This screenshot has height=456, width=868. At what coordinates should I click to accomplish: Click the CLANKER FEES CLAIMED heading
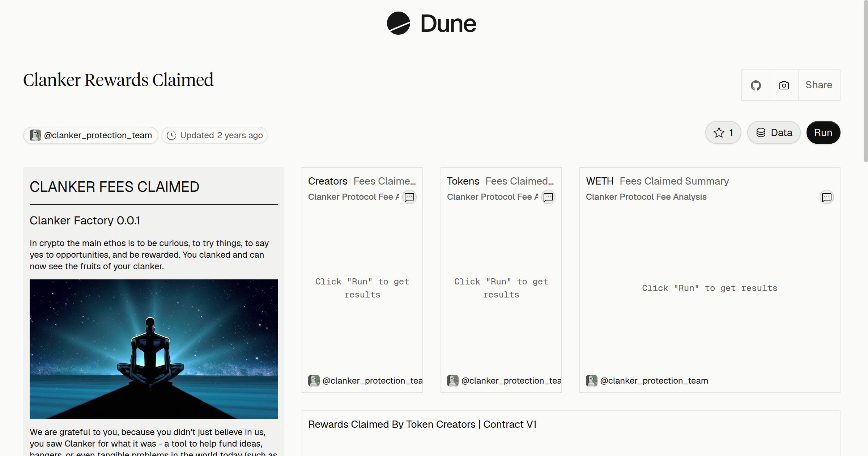tap(114, 187)
